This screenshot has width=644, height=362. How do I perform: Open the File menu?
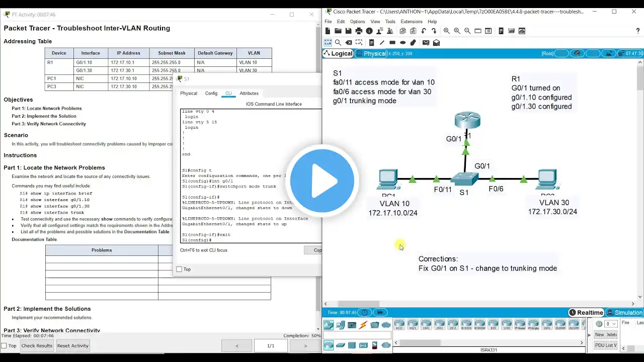click(328, 22)
